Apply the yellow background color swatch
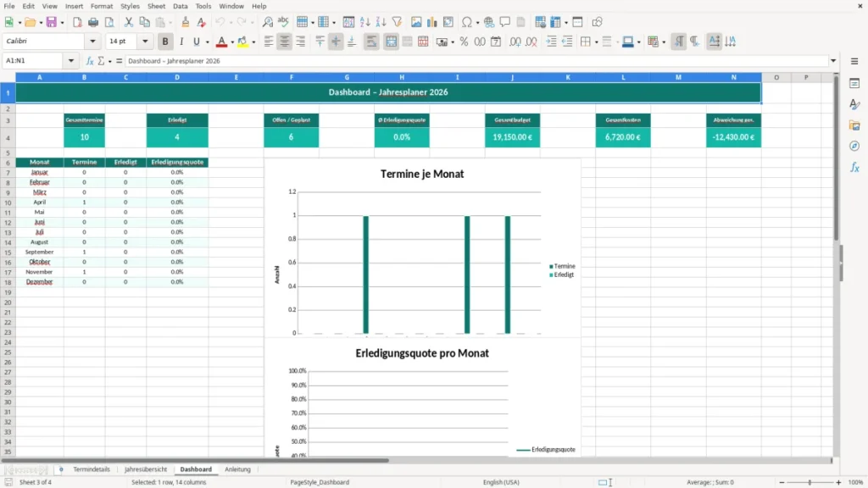This screenshot has width=868, height=488. pyautogui.click(x=242, y=42)
